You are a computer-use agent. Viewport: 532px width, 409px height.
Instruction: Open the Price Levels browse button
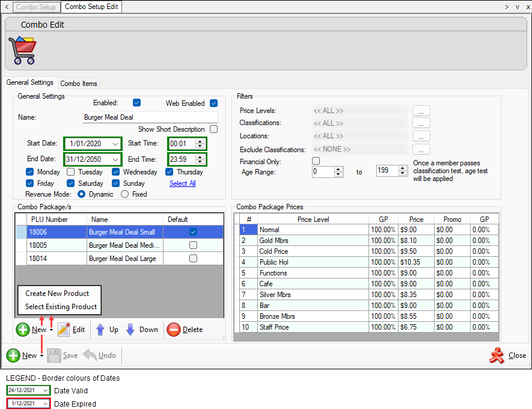click(x=421, y=111)
